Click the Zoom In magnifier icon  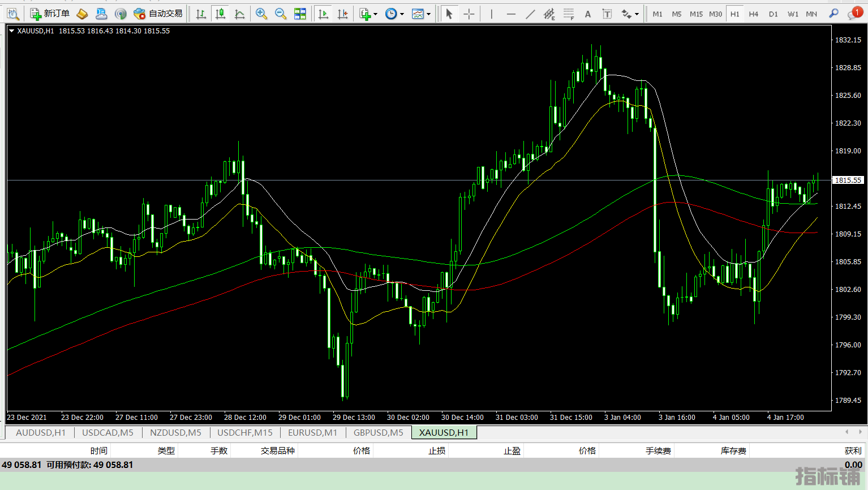click(x=261, y=14)
